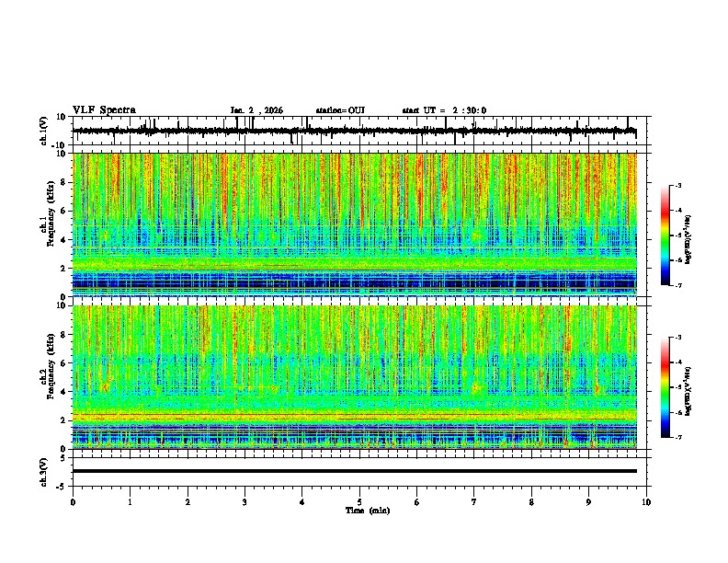728x563 pixels.
Task: Click the ch.1 "Frequency (kHz)" axis label
Action: (51, 213)
